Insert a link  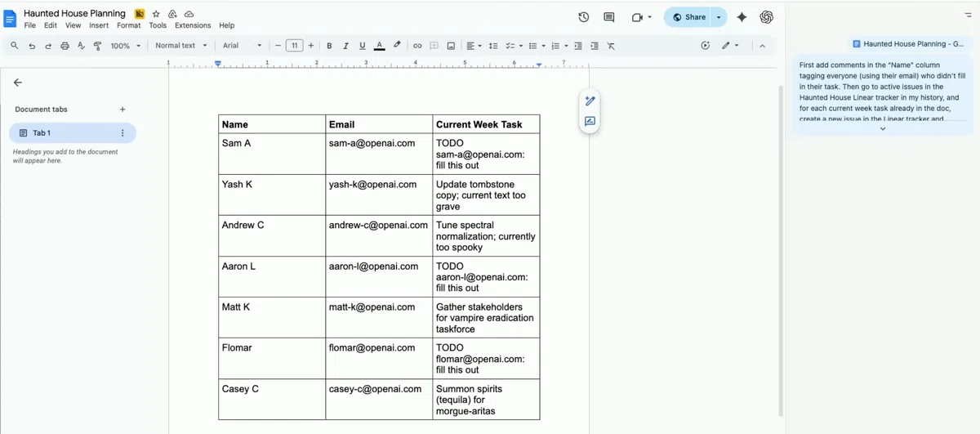pyautogui.click(x=417, y=46)
